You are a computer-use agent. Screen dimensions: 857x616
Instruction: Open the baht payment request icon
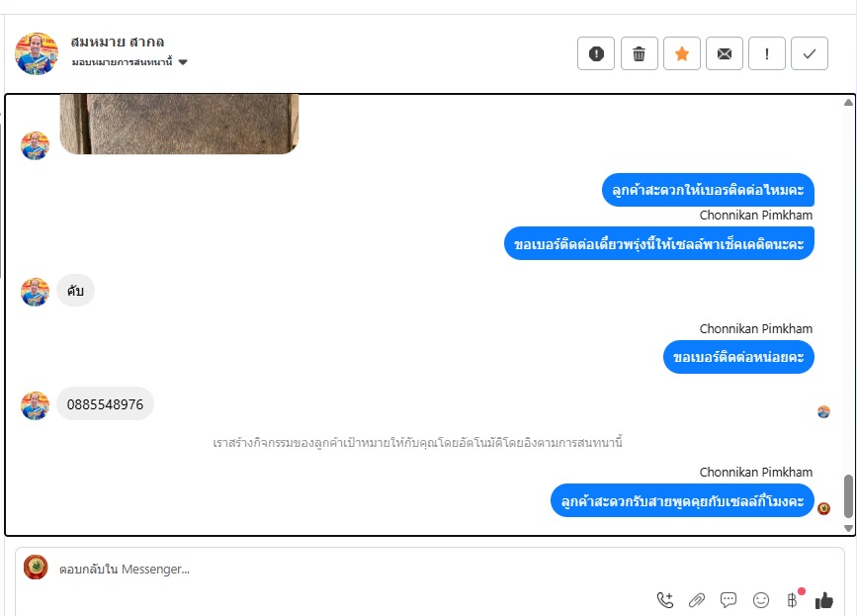point(793,600)
